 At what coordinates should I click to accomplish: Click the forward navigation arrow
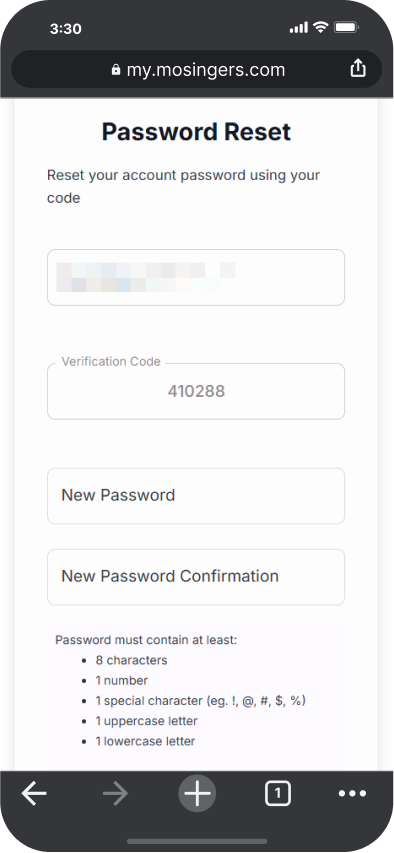[x=115, y=794]
